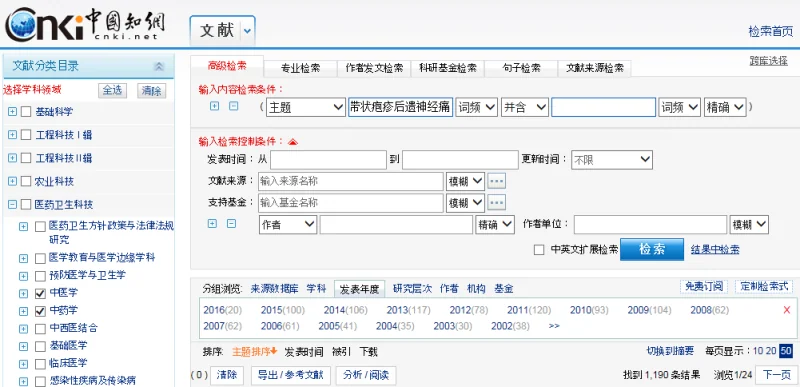Image resolution: width=800 pixels, height=387 pixels.
Task: Check 中西医结合 checkbox
Action: (40, 329)
